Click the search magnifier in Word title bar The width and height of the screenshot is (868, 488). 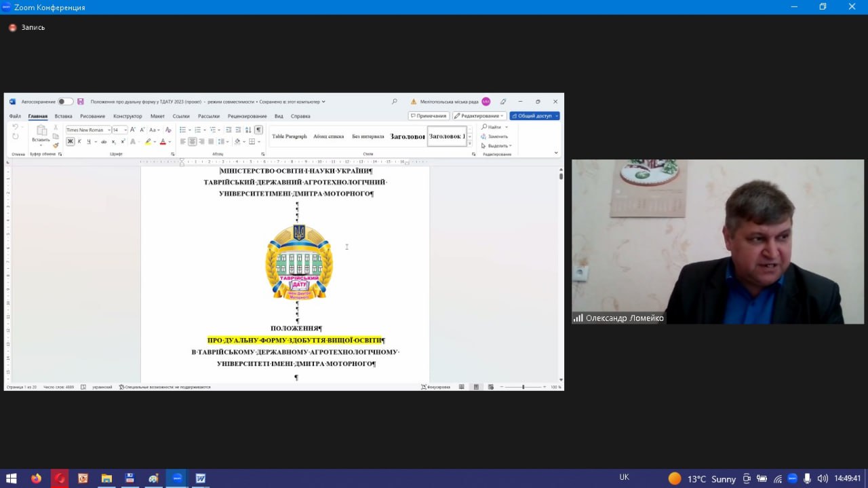pos(395,102)
